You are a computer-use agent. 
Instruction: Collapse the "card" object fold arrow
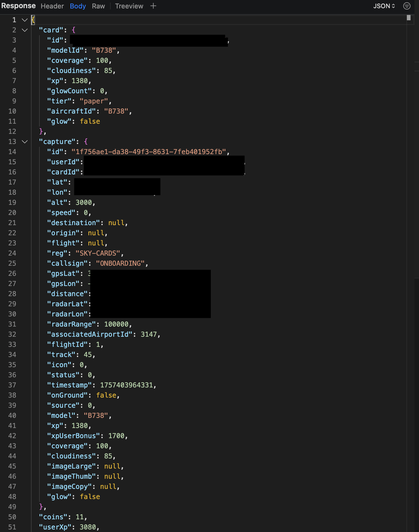(x=25, y=30)
